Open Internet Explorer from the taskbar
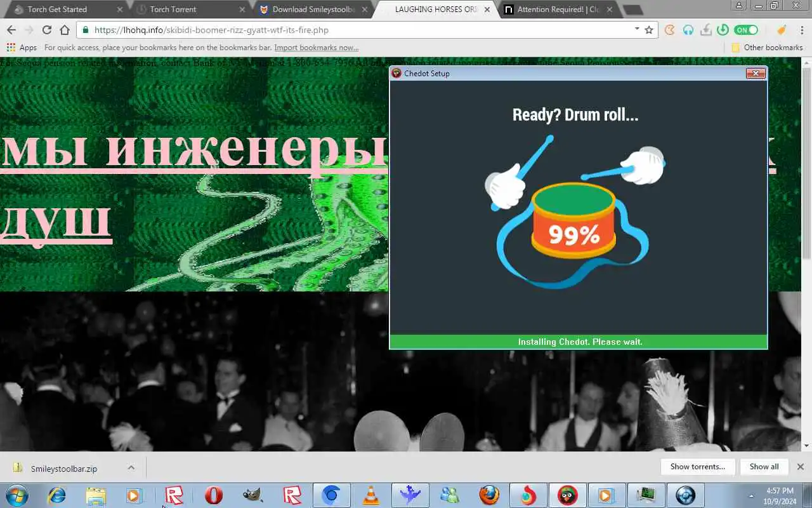 point(57,495)
